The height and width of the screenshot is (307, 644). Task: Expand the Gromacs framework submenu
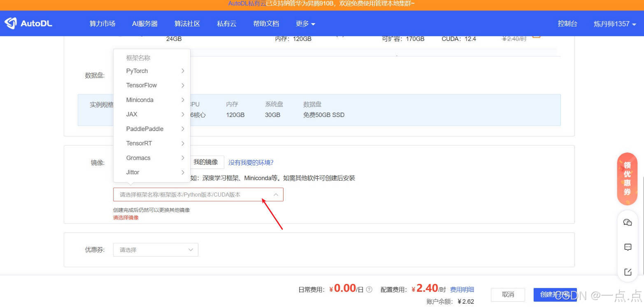152,158
